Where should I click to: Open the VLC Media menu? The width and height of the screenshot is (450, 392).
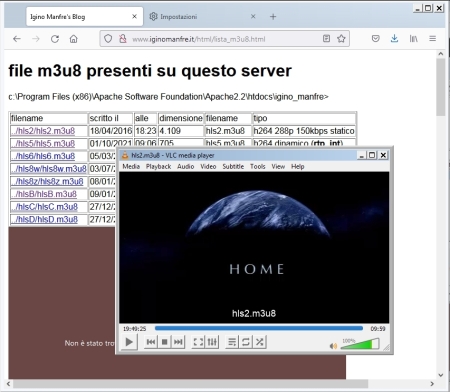point(131,166)
